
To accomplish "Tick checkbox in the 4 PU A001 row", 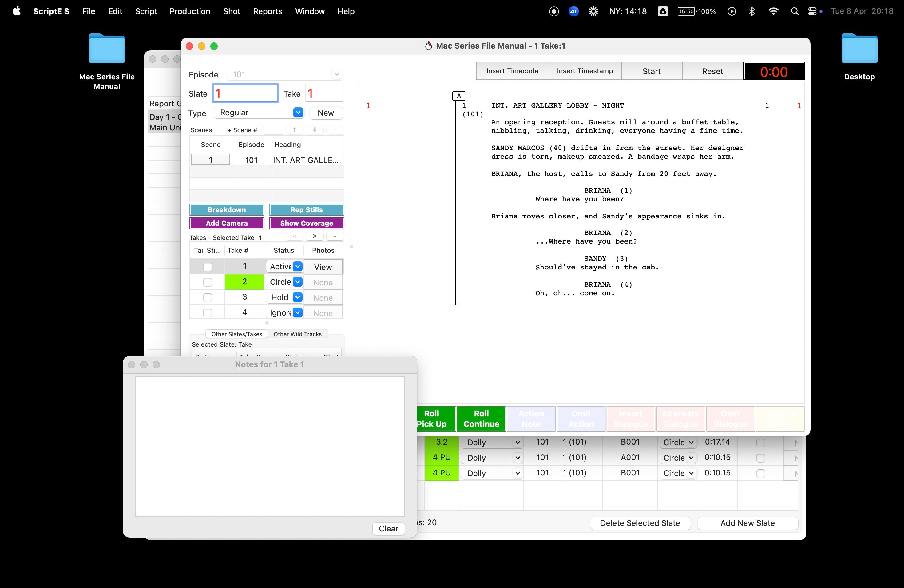I will point(760,458).
